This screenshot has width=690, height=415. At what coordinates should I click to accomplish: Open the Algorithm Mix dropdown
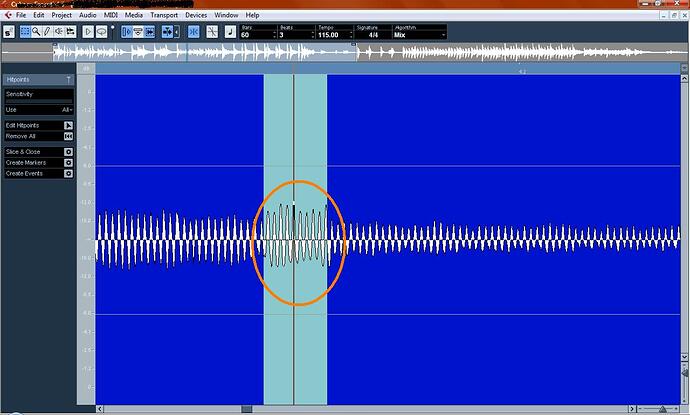[419, 35]
